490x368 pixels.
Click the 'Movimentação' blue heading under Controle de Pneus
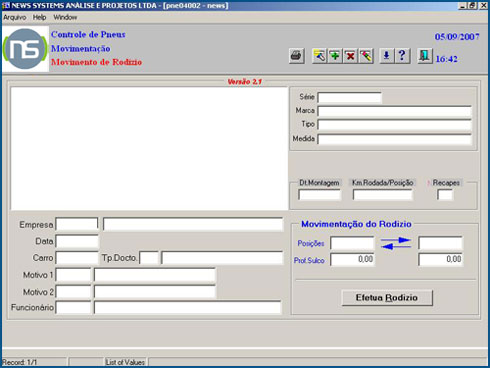pyautogui.click(x=81, y=48)
